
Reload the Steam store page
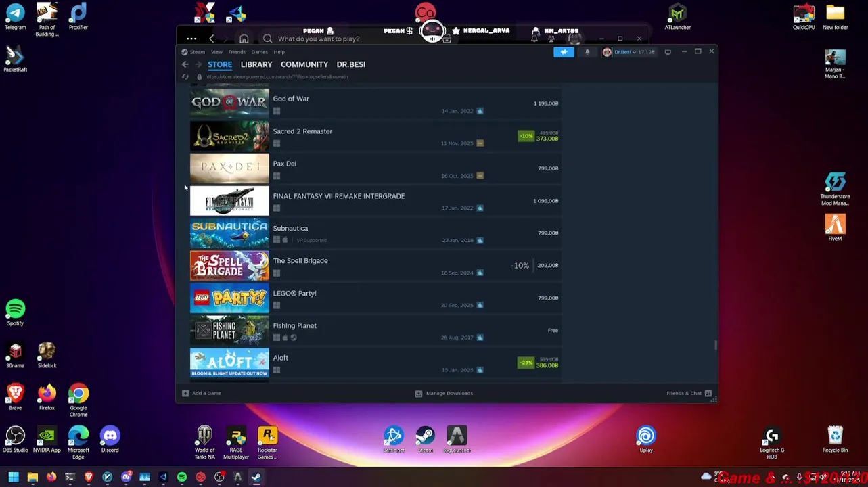click(x=185, y=77)
